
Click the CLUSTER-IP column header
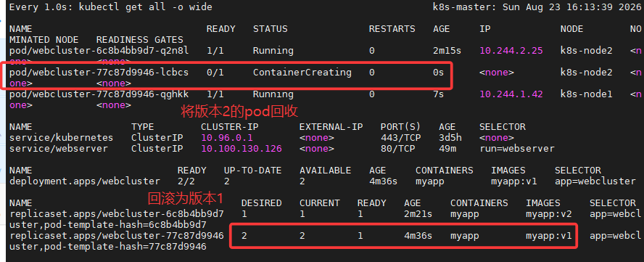(x=230, y=127)
